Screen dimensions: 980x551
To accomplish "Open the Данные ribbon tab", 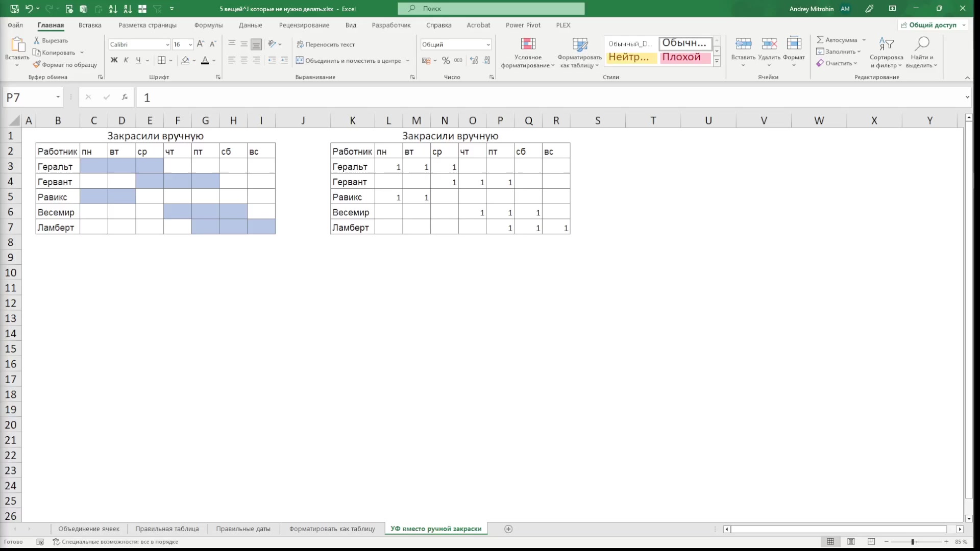I will (250, 25).
